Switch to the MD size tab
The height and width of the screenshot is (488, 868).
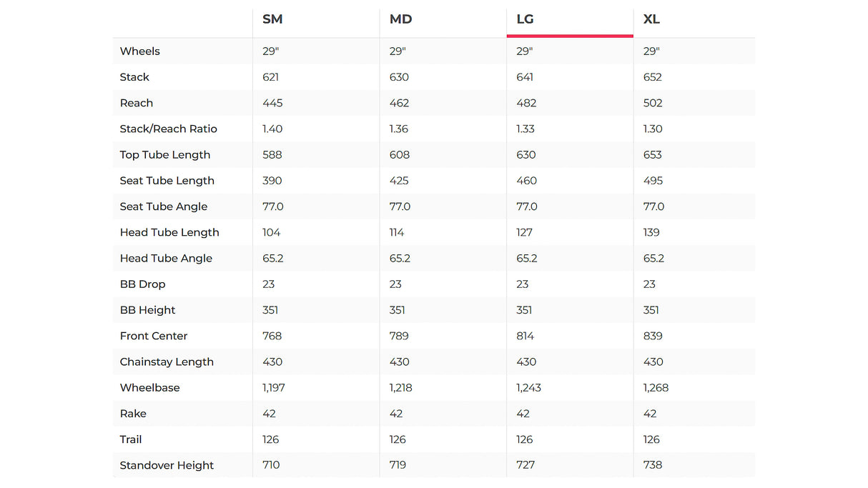tap(400, 19)
